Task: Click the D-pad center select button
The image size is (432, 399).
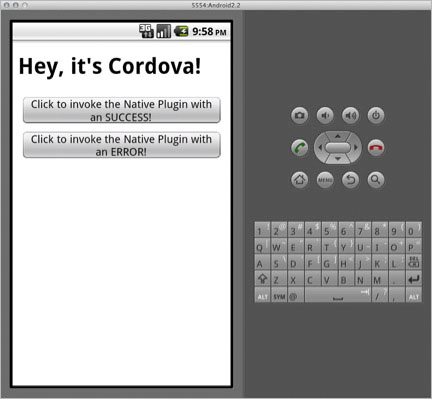Action: tap(338, 148)
